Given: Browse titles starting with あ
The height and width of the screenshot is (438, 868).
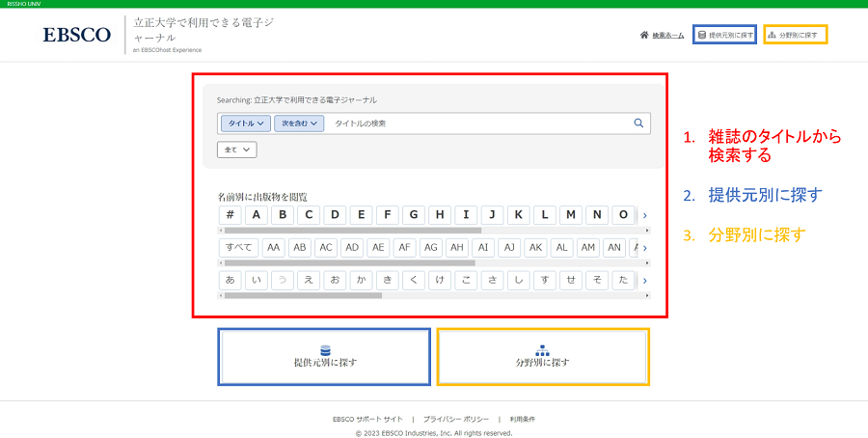Looking at the screenshot, I should 230,280.
